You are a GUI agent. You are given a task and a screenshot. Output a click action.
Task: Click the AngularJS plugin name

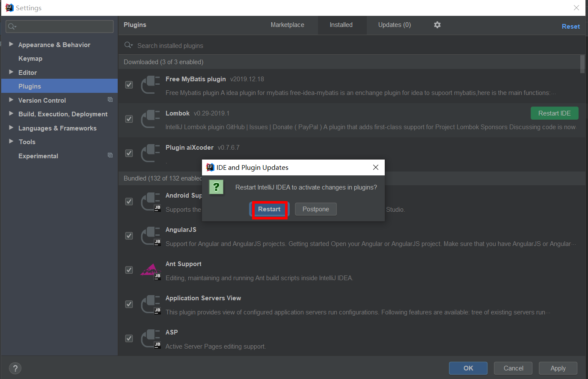181,230
